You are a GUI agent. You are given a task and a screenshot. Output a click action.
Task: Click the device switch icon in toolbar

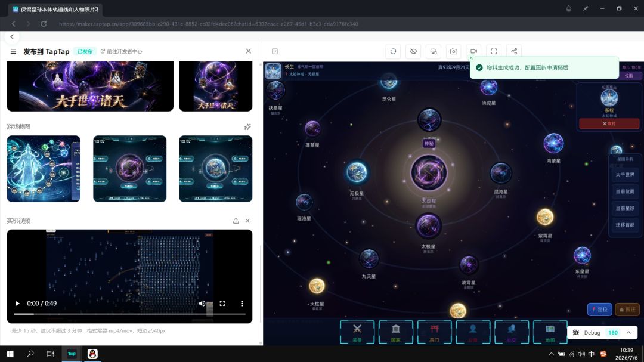click(434, 51)
